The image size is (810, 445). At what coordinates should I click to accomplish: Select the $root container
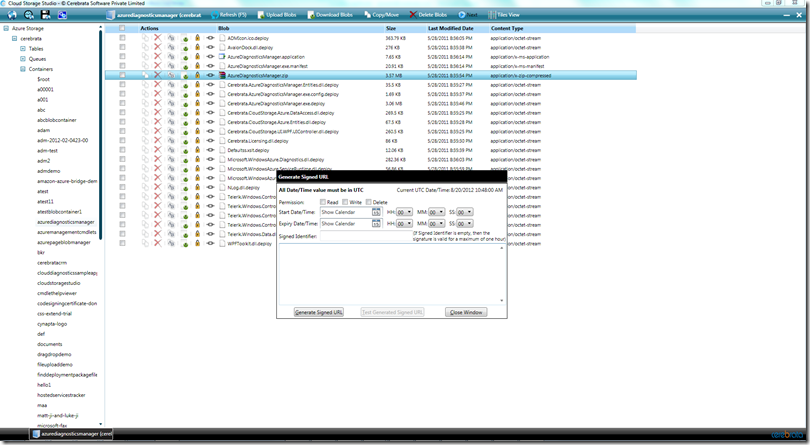[x=43, y=79]
